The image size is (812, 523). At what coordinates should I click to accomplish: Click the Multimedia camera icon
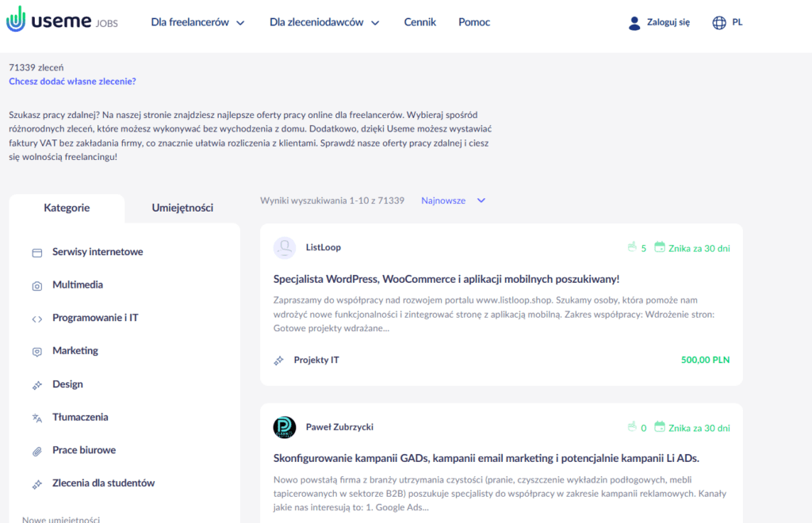(36, 285)
